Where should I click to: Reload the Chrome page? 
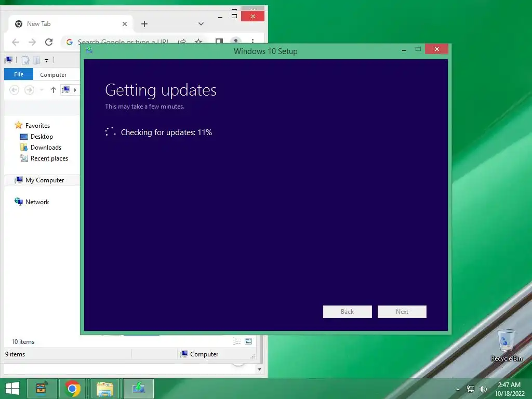point(49,42)
